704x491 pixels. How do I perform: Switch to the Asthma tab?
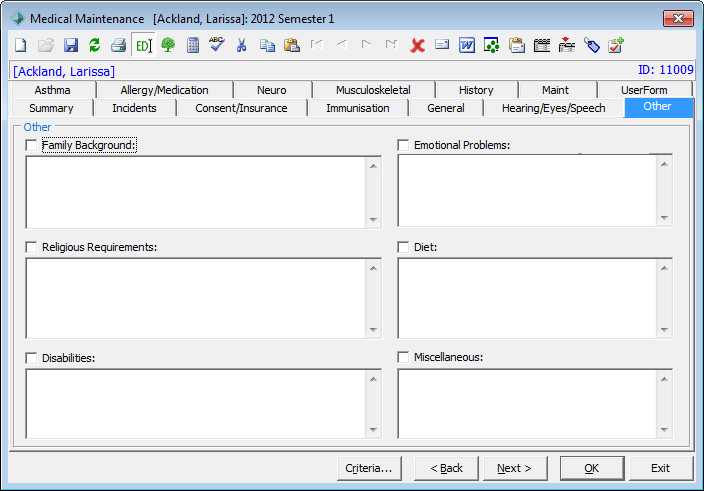53,90
